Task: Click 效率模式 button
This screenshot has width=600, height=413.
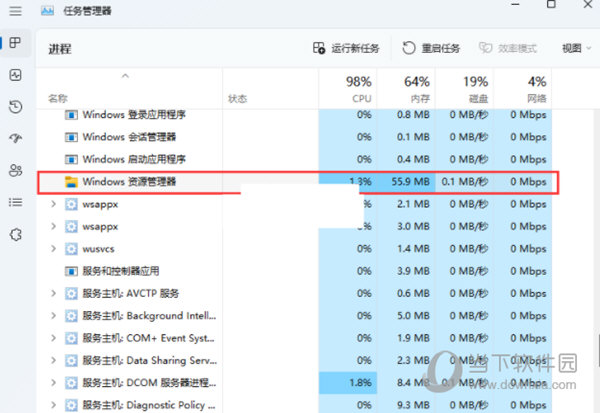Action: tap(508, 48)
